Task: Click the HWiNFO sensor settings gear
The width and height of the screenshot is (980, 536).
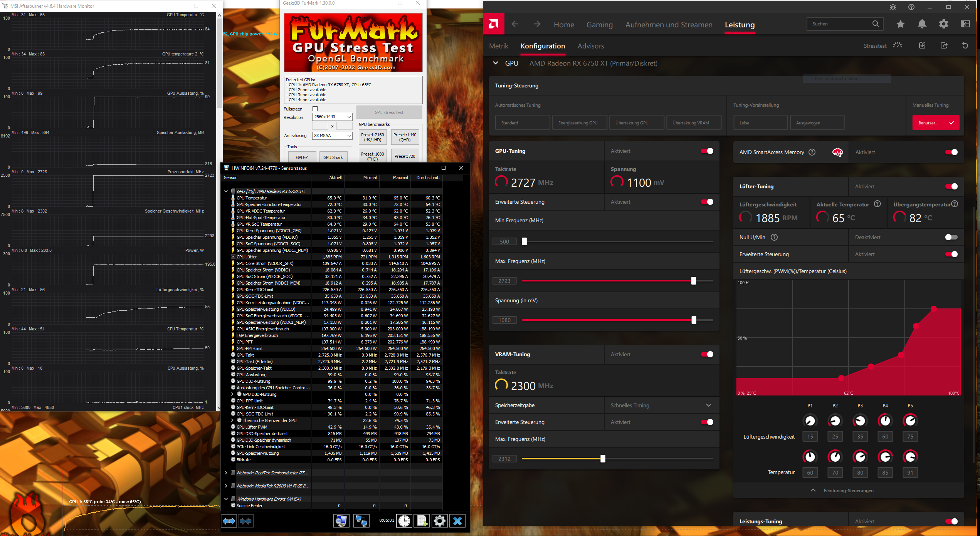Action: pos(439,521)
